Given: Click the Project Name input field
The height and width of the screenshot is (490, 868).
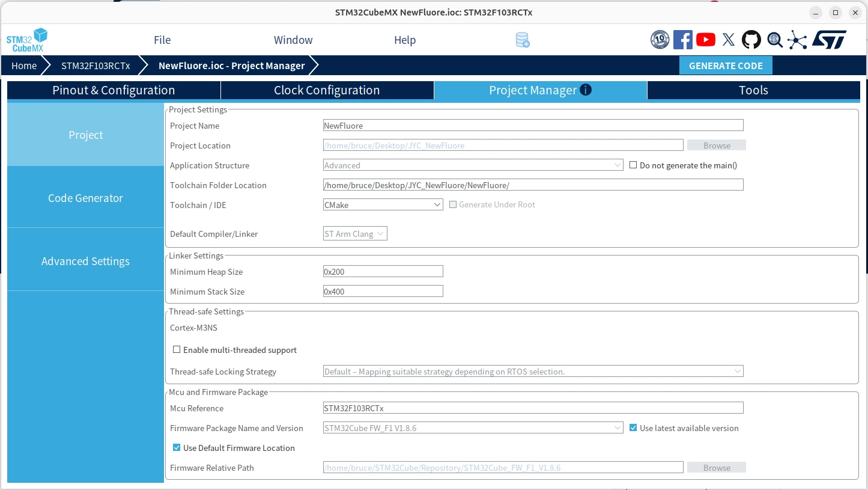Looking at the screenshot, I should (533, 126).
